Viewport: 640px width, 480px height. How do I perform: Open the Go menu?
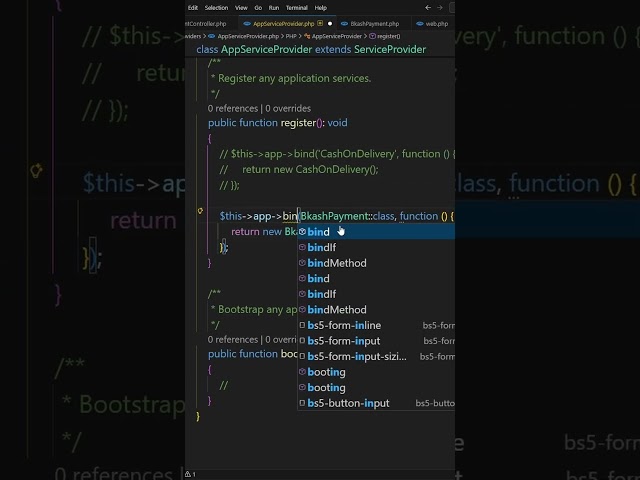pos(258,8)
